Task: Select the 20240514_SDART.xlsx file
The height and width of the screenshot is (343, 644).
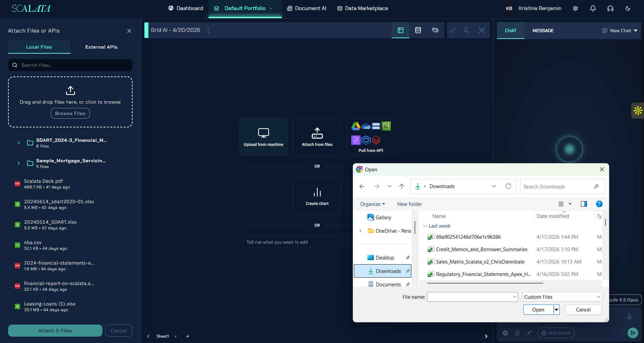Action: (70, 225)
